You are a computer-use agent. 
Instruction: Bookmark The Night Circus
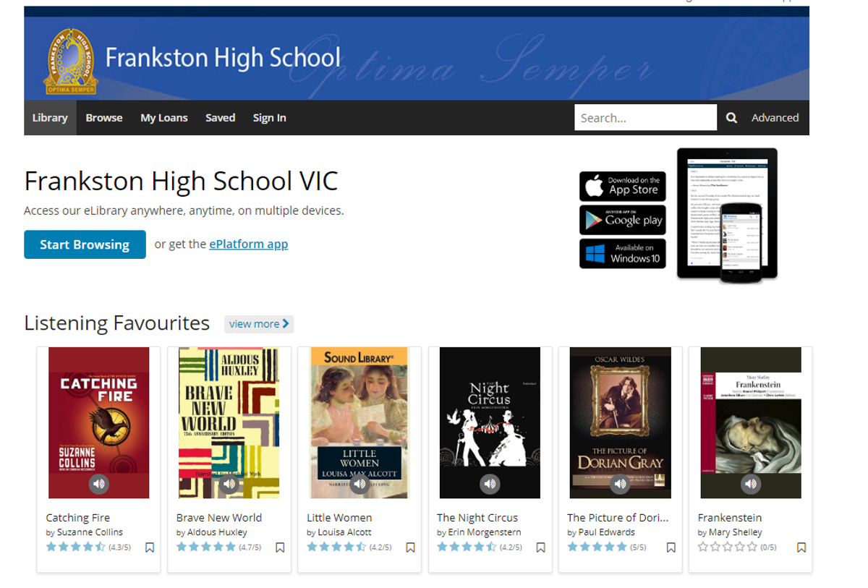pos(540,547)
